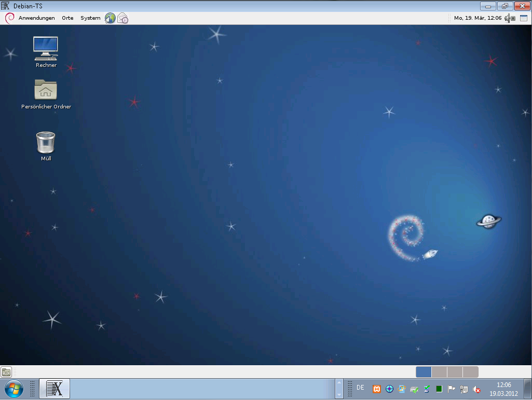Click the Windows Start button
Image resolution: width=532 pixels, height=400 pixels.
13,389
